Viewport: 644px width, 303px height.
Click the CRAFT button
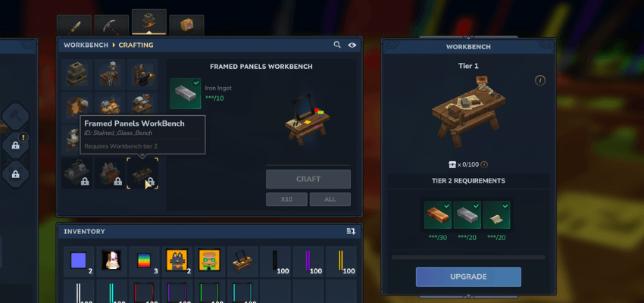point(308,179)
